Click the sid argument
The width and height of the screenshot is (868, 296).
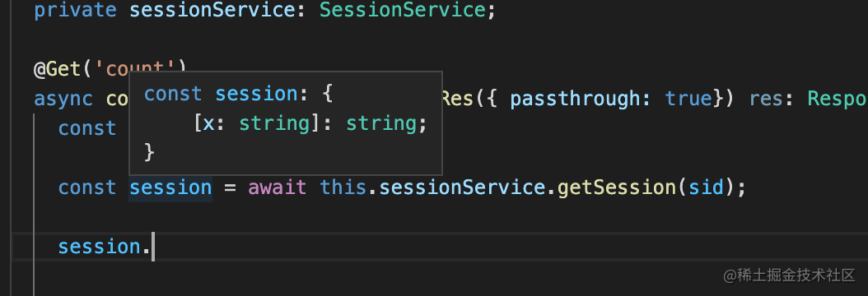pyautogui.click(x=706, y=187)
